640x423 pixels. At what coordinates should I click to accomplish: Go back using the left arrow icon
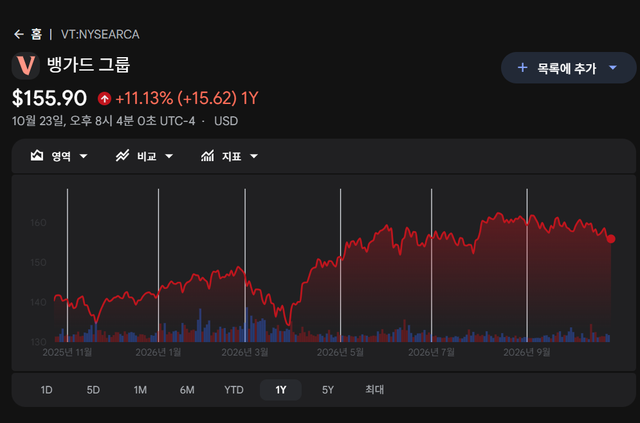point(19,34)
